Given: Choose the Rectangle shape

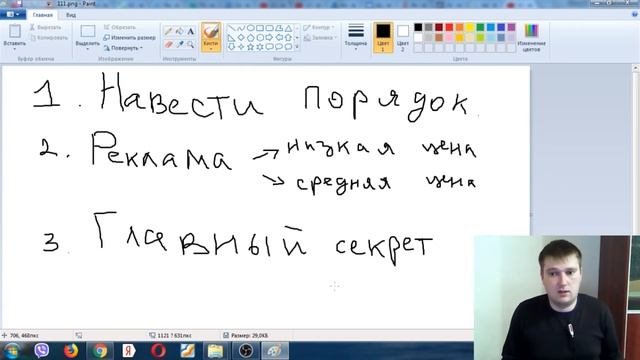Looking at the screenshot, I should (x=260, y=28).
